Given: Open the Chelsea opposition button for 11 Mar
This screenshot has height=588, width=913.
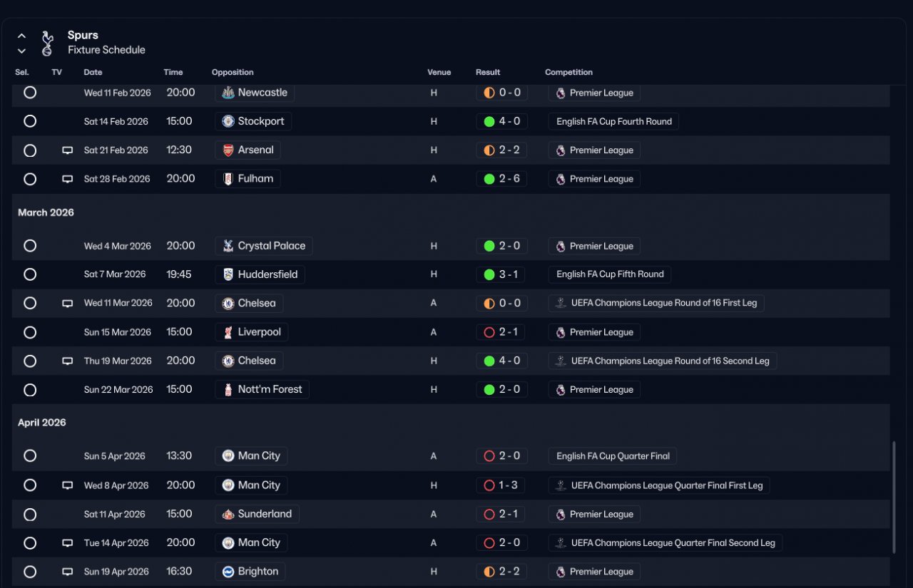Looking at the screenshot, I should [249, 303].
